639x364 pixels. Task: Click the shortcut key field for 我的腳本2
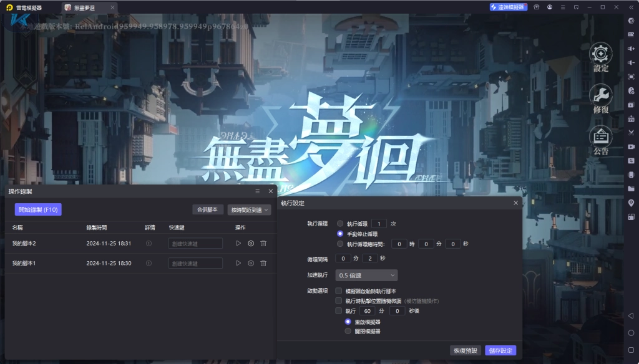click(195, 244)
